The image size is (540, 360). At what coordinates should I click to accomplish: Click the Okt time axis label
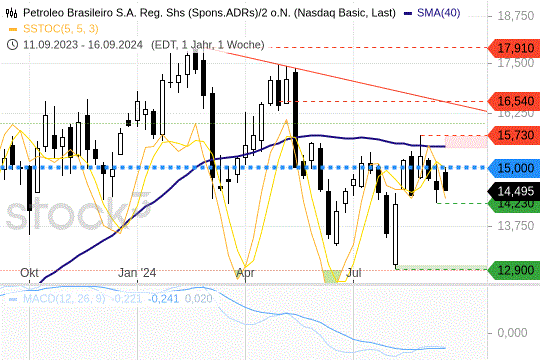point(29,273)
